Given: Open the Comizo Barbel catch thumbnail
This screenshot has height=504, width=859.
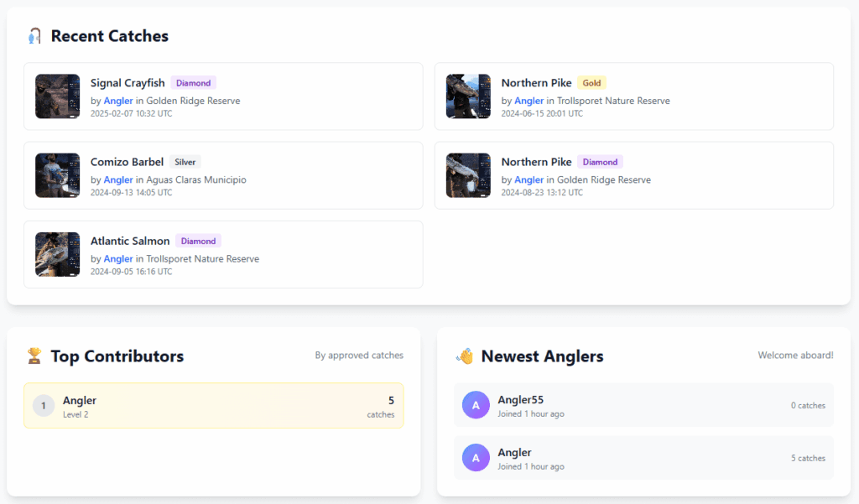Looking at the screenshot, I should [57, 175].
